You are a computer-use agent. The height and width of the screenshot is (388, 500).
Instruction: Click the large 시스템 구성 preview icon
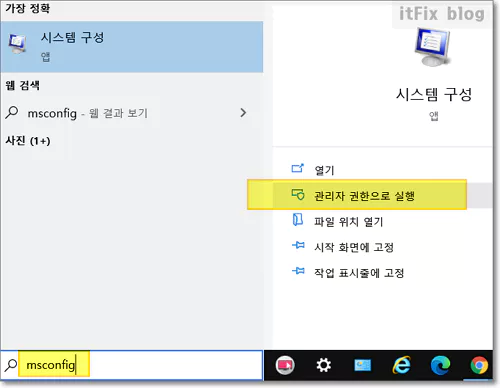tap(433, 47)
